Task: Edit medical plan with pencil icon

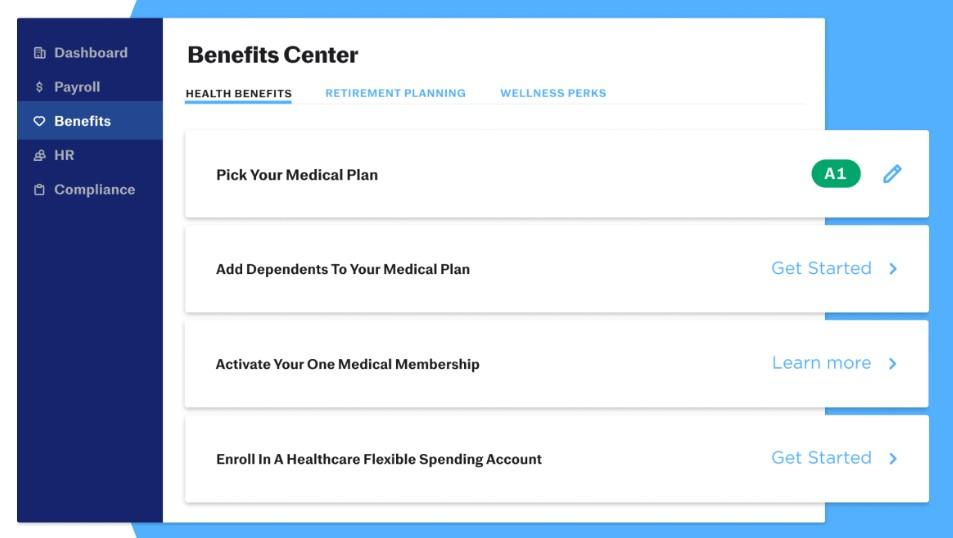Action: (892, 174)
